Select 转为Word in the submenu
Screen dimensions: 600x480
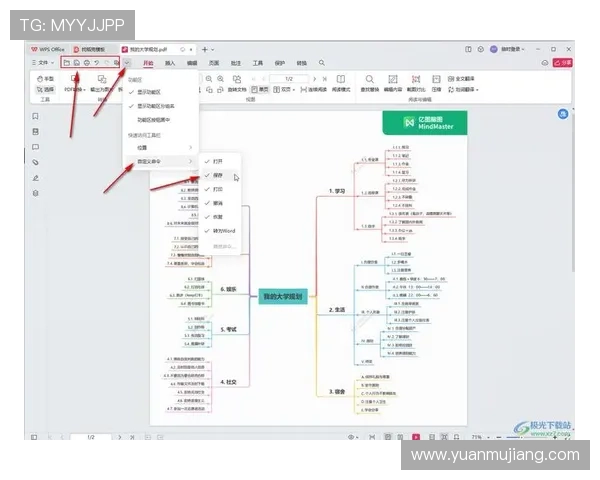(223, 231)
